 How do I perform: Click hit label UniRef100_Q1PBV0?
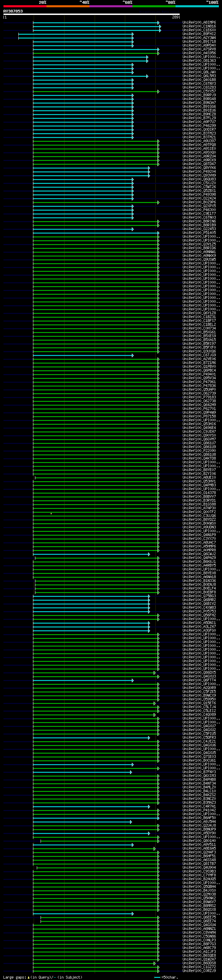point(199,366)
